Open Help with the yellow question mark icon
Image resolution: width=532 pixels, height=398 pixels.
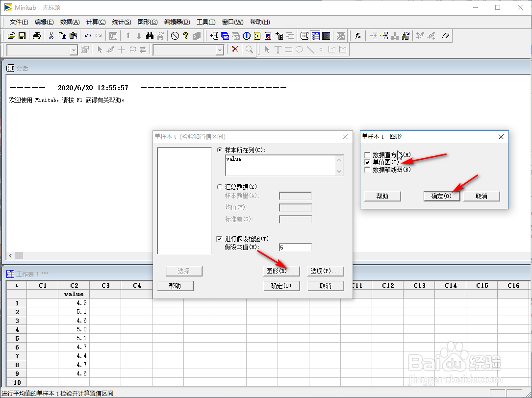(186, 36)
